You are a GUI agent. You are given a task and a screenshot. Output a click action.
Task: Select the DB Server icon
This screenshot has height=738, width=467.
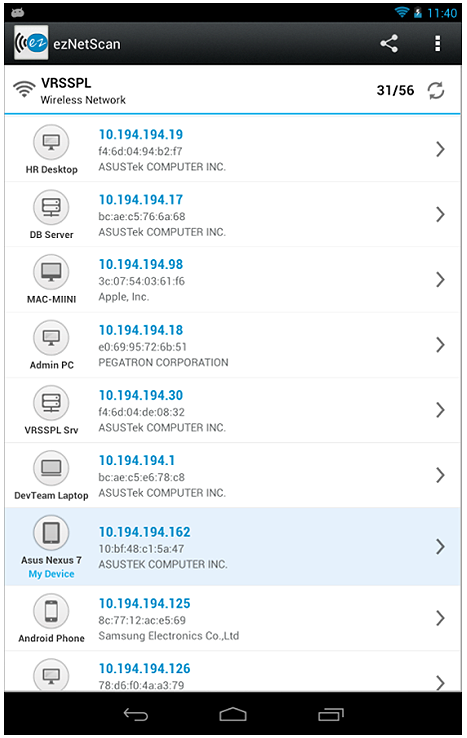coord(51,207)
